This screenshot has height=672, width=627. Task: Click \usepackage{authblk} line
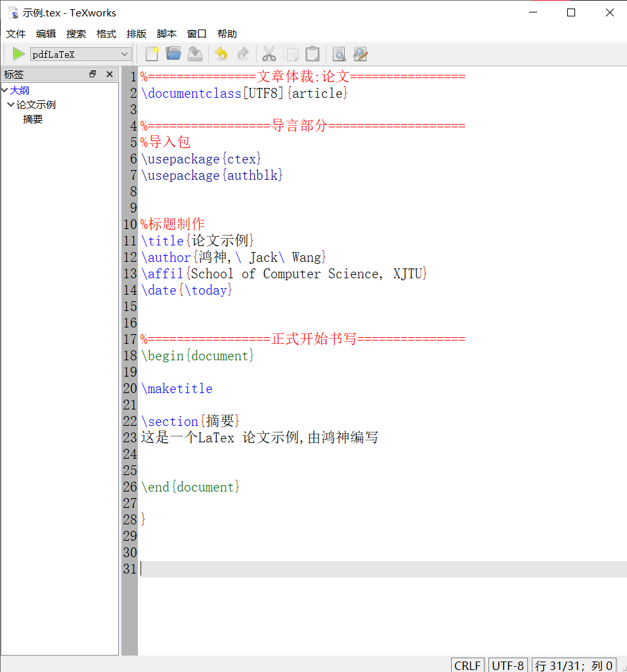212,175
